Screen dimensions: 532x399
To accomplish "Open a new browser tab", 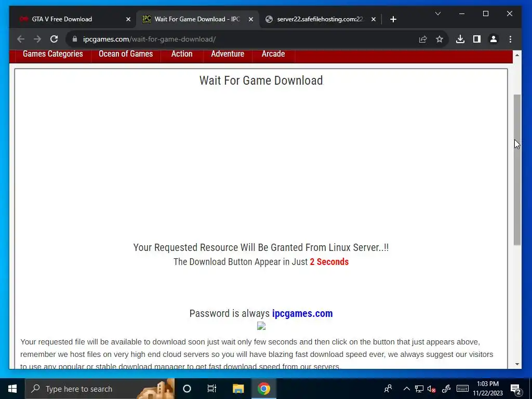I will [393, 19].
